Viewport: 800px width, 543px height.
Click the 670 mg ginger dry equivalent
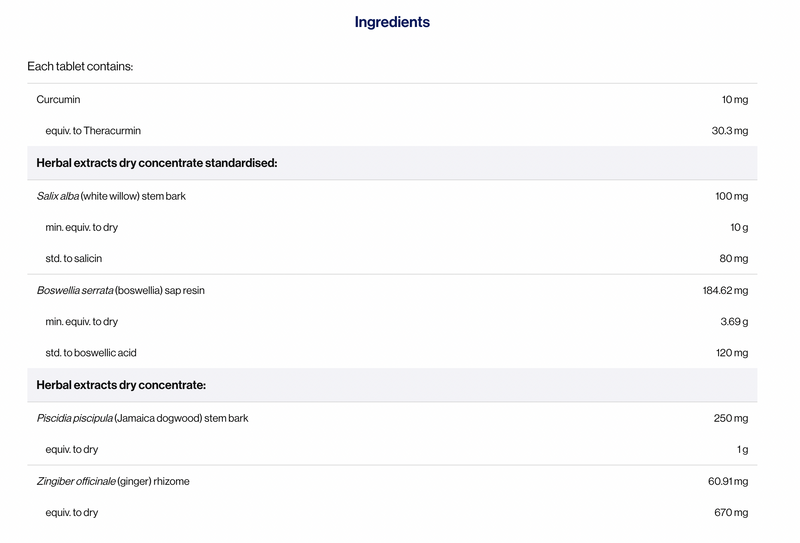click(731, 512)
